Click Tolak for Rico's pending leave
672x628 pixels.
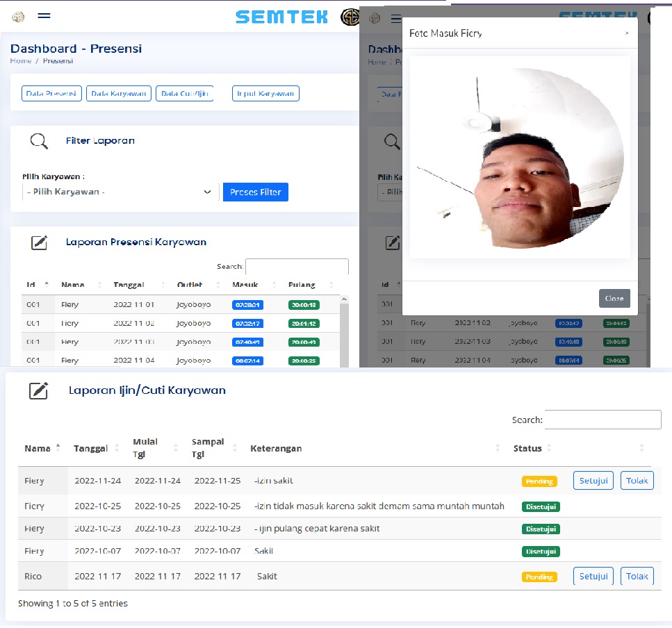(x=637, y=576)
